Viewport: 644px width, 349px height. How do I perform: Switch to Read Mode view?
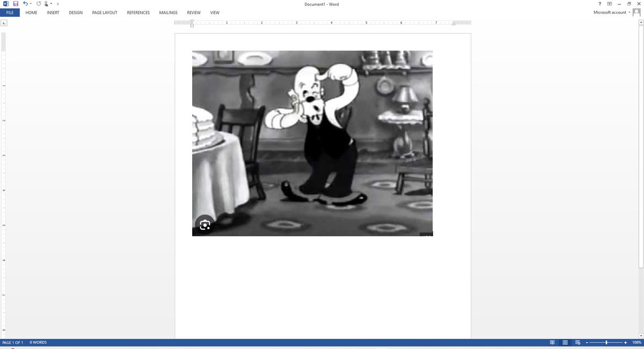point(552,343)
